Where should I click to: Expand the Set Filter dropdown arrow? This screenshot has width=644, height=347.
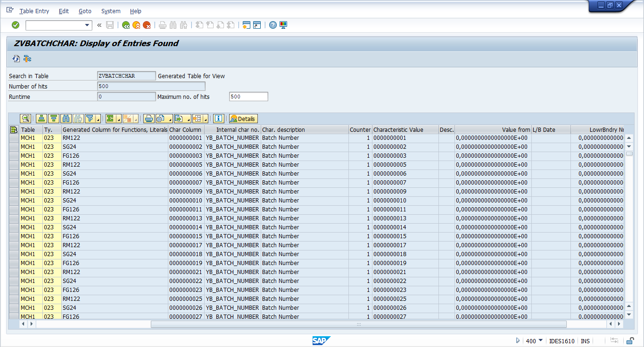tap(98, 119)
